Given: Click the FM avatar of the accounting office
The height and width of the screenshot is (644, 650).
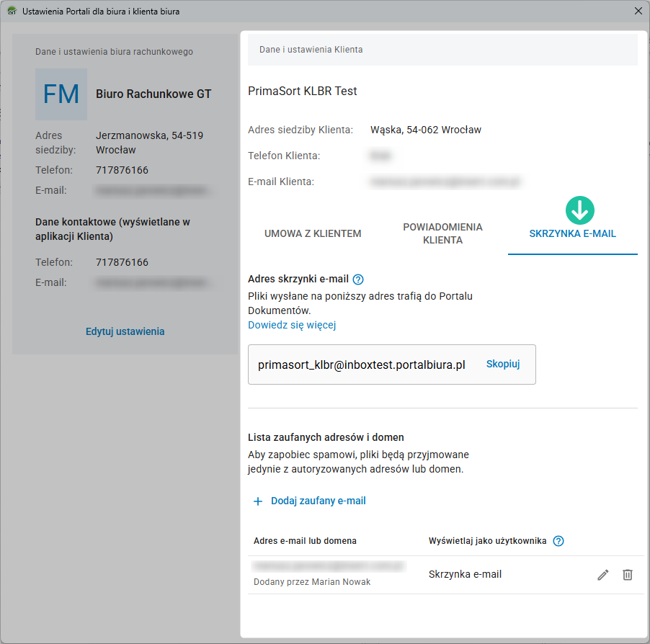Looking at the screenshot, I should tap(61, 94).
